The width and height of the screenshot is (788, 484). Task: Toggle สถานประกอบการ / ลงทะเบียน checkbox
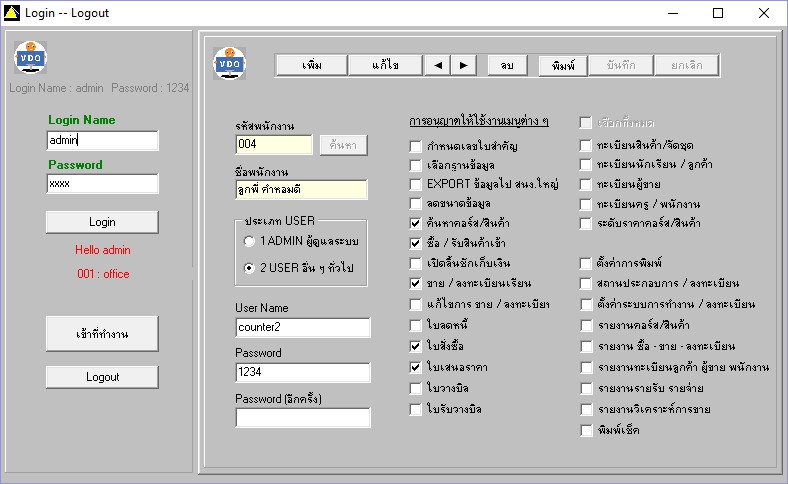(x=585, y=283)
